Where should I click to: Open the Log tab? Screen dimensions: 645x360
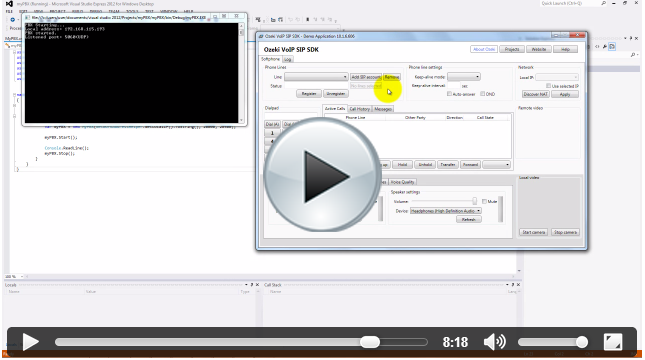(288, 60)
